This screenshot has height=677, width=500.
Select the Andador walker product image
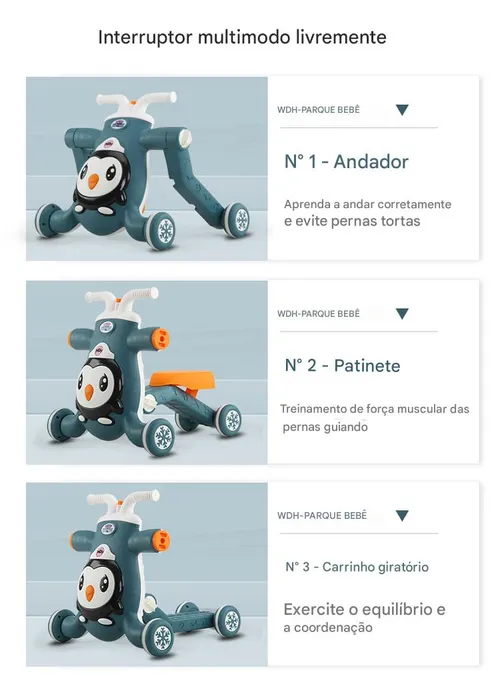click(147, 169)
